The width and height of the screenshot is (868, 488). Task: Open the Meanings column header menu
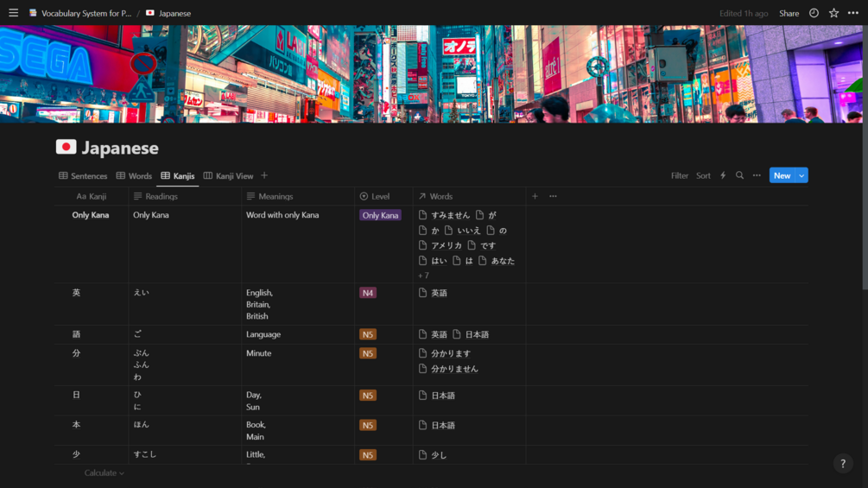(x=298, y=196)
